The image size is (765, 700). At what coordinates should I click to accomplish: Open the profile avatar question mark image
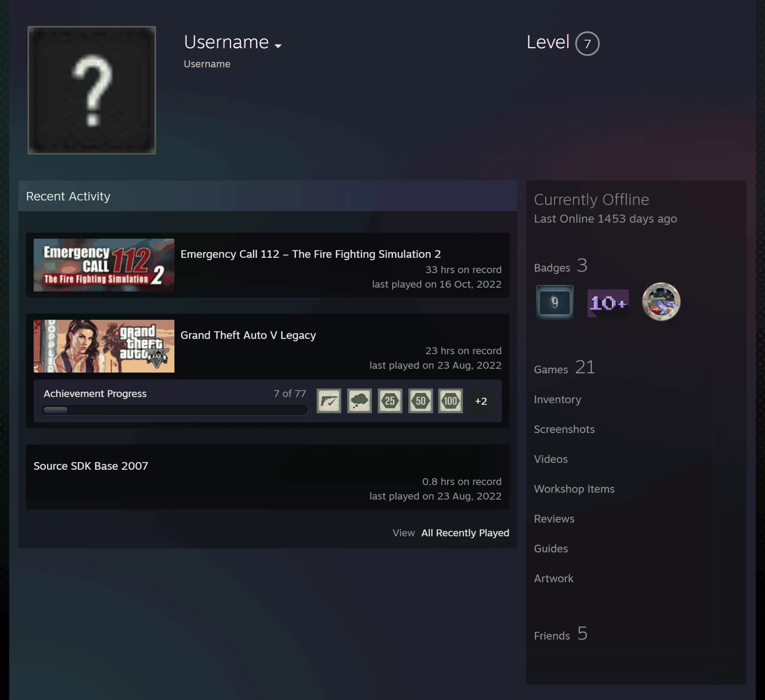pyautogui.click(x=92, y=90)
